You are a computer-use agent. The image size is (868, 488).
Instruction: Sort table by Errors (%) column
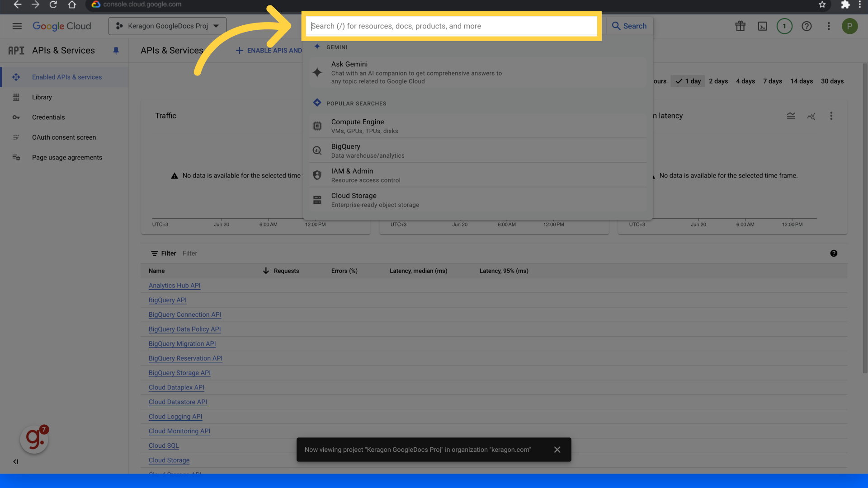[344, 271]
